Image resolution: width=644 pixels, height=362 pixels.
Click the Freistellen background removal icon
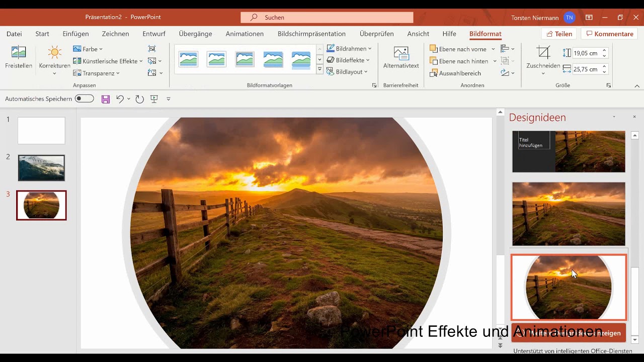(x=19, y=52)
